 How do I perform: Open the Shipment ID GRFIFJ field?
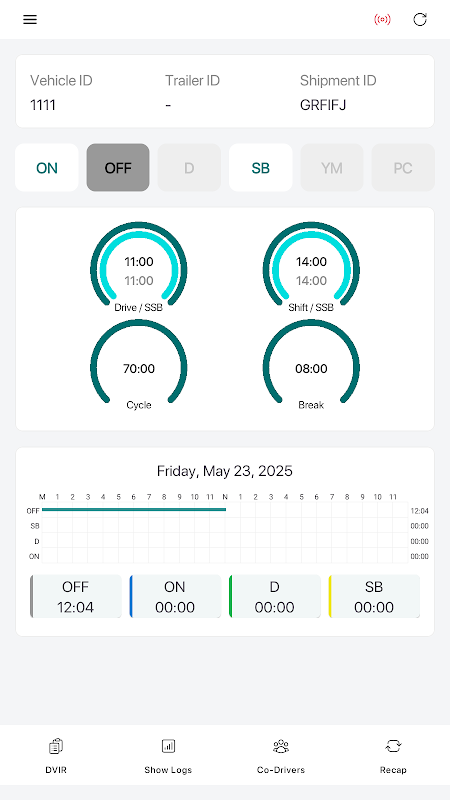tap(338, 92)
